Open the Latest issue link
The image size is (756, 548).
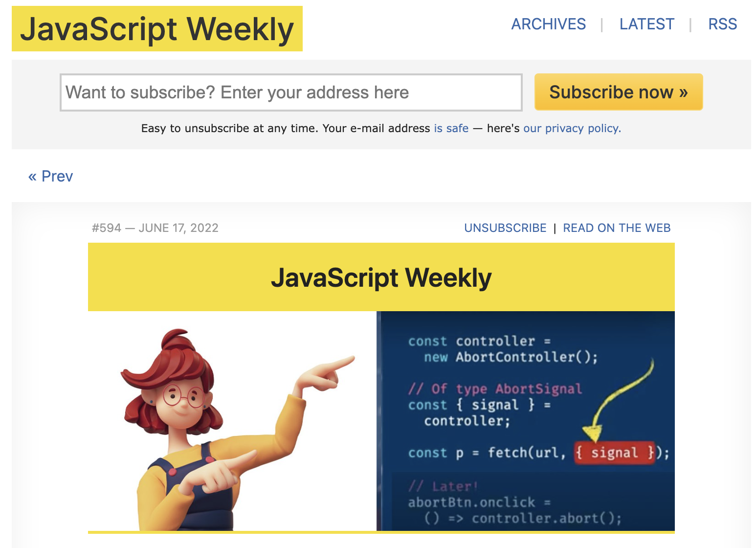pos(646,24)
